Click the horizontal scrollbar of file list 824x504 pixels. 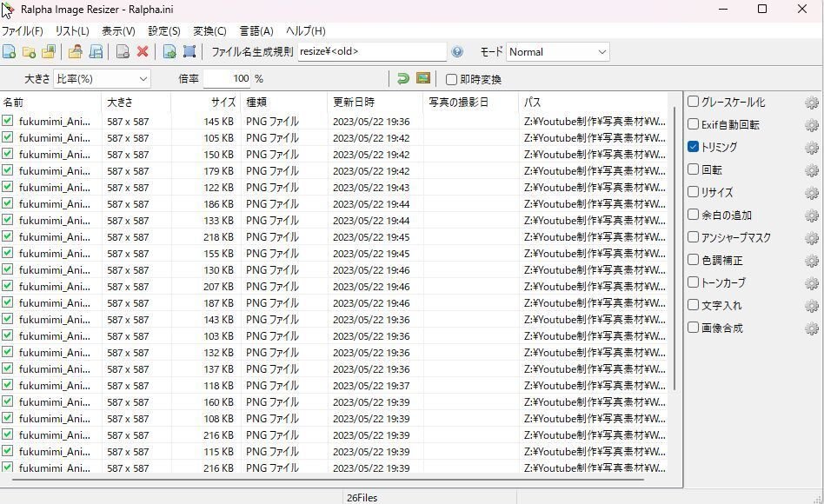pyautogui.click(x=328, y=479)
